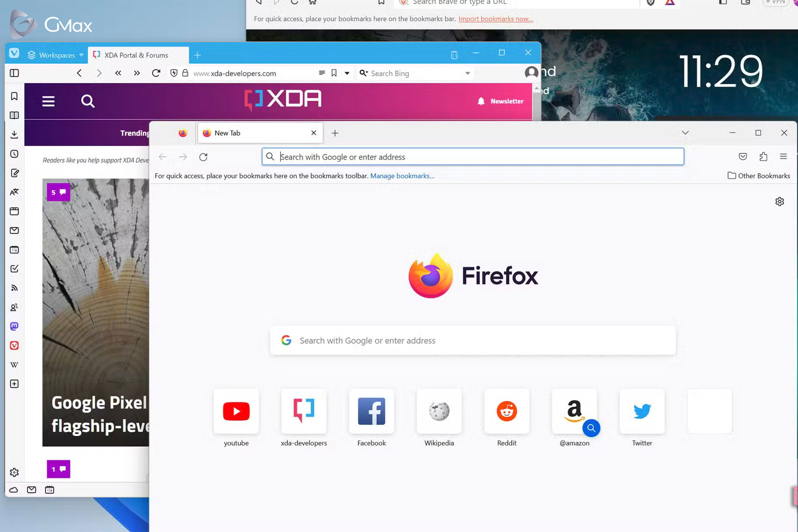Image resolution: width=798 pixels, height=532 pixels.
Task: Select the Firefox New Tab tab
Action: (x=260, y=133)
